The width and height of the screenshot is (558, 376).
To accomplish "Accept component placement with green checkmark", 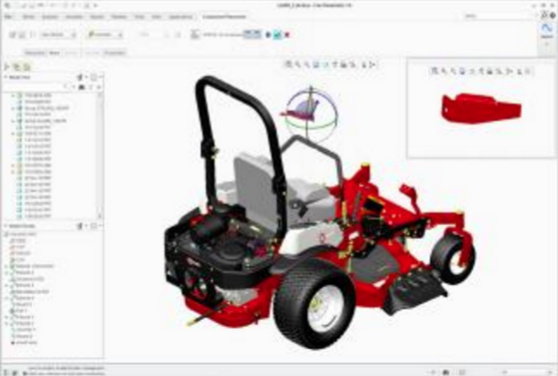I will [x=278, y=35].
